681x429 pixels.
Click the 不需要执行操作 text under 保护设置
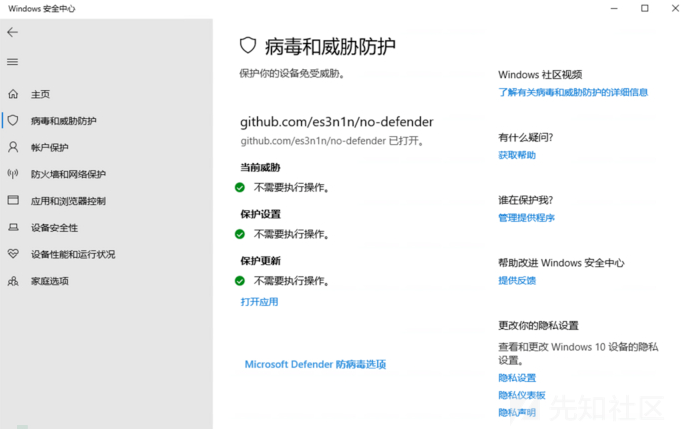point(292,234)
